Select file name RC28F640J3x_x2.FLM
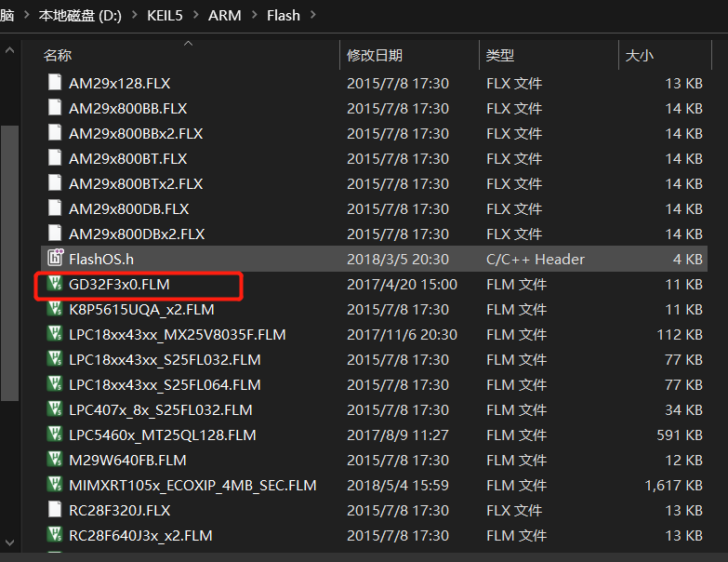Screen dimensions: 728x562 coord(140,535)
